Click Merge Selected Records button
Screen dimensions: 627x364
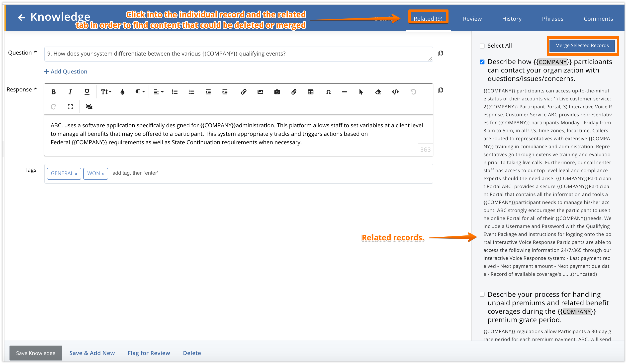(582, 46)
